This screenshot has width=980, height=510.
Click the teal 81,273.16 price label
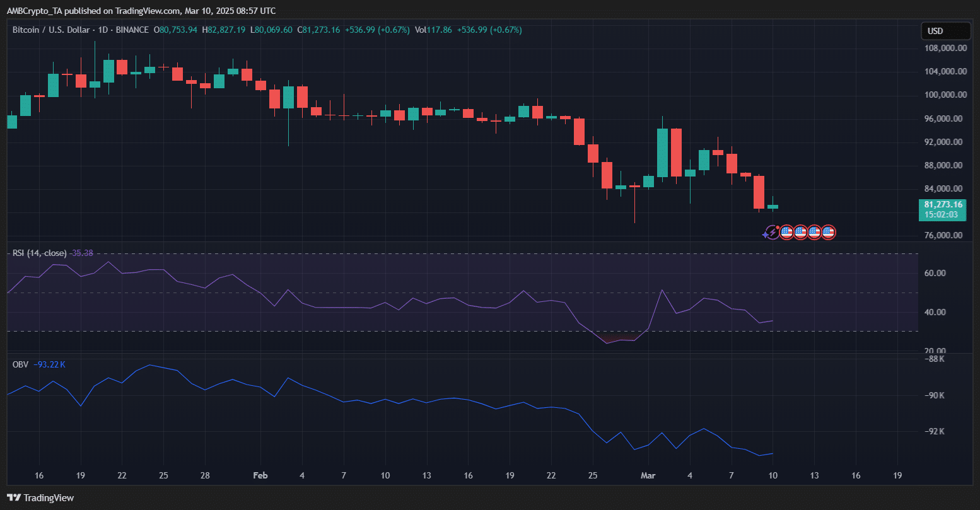click(x=942, y=204)
